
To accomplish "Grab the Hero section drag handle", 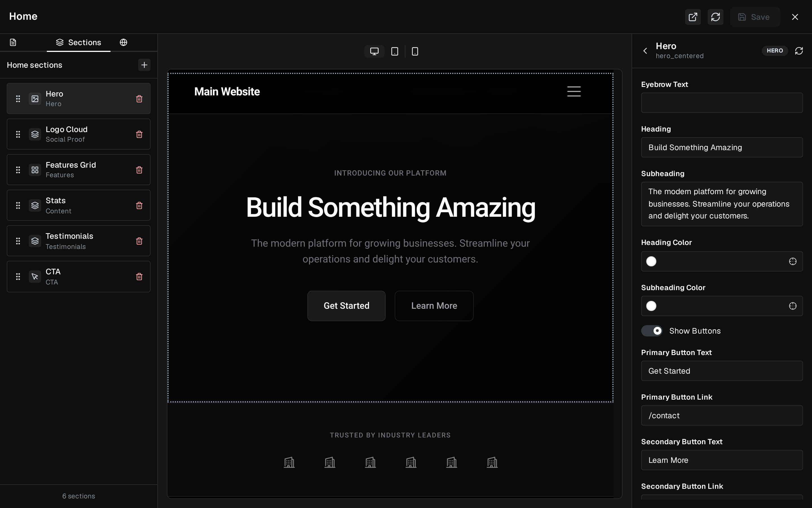I will (x=18, y=99).
